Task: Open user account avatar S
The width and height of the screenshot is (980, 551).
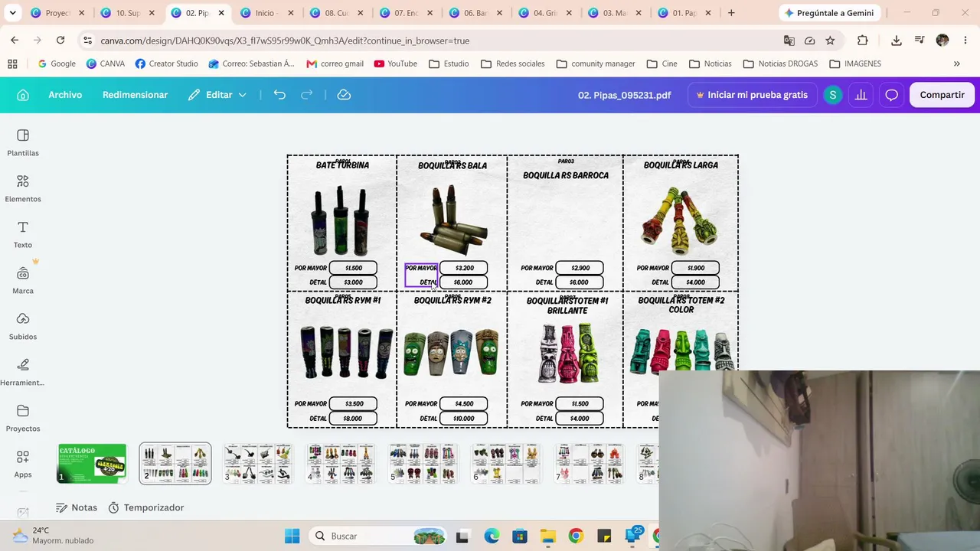Action: pyautogui.click(x=832, y=95)
